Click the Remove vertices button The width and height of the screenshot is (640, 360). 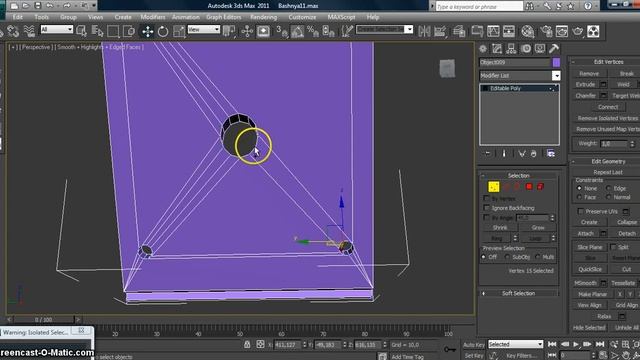click(589, 73)
